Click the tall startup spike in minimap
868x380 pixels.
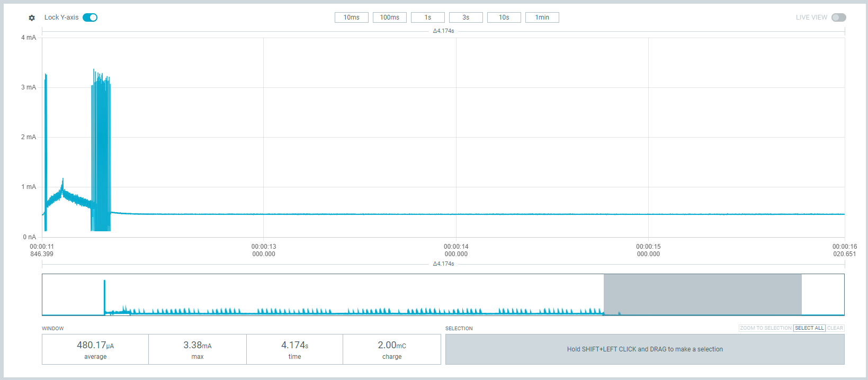(104, 294)
